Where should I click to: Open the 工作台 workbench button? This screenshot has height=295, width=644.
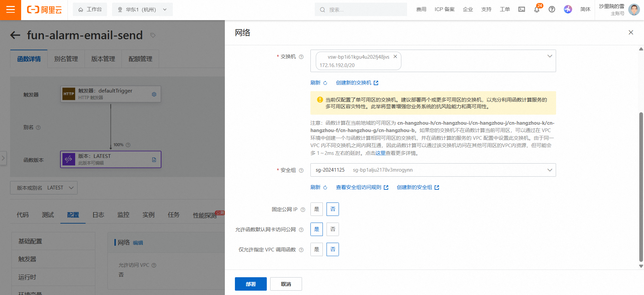[90, 9]
